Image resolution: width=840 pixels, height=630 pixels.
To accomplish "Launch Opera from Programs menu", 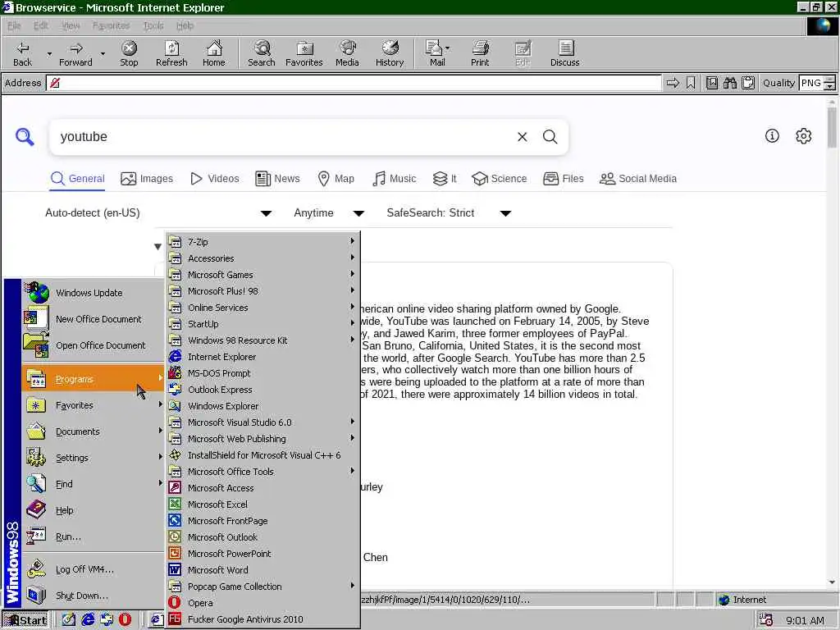I will coord(263,603).
